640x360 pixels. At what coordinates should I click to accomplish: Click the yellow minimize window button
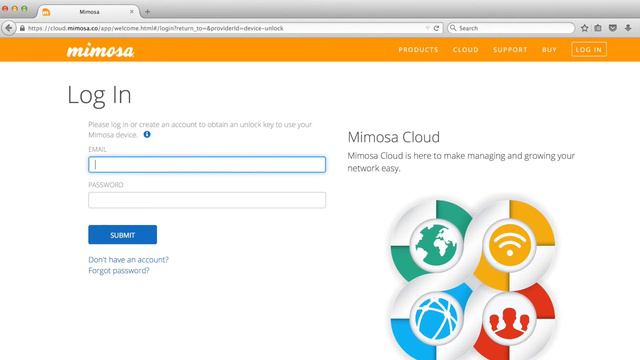tap(15, 9)
